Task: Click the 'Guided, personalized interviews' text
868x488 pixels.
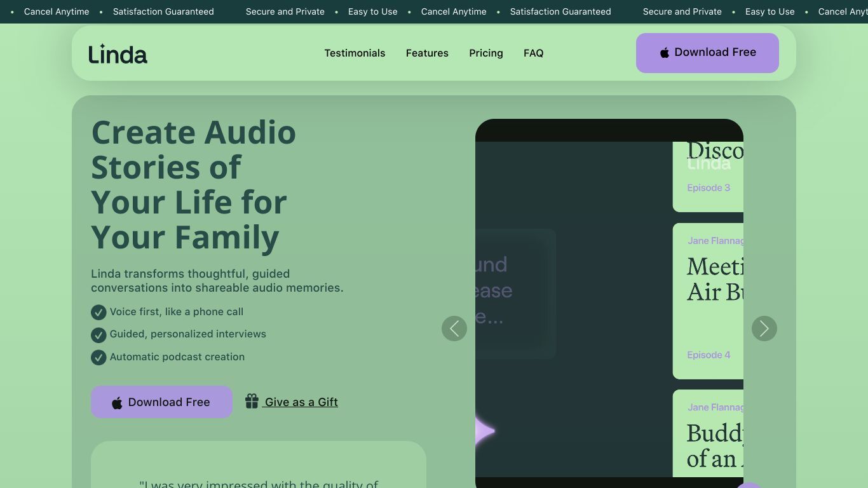Action: [188, 334]
